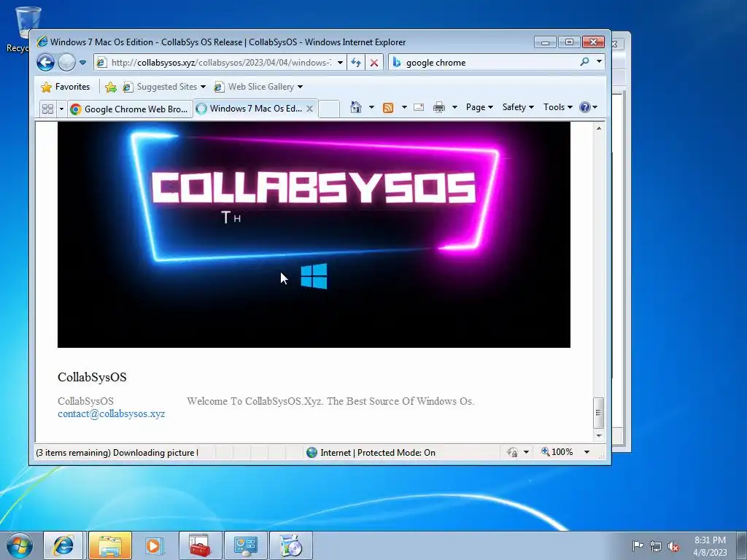
Task: Open the recent pages dropdown arrow
Action: tap(83, 63)
